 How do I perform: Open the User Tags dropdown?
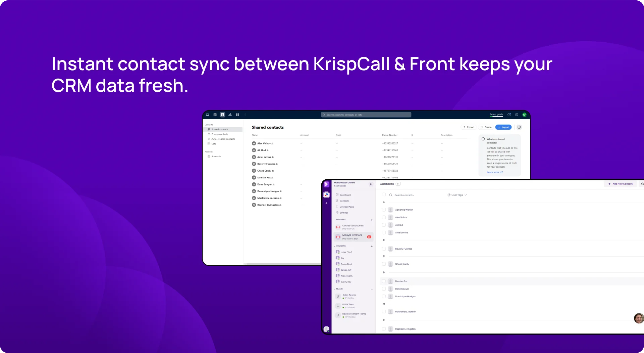(457, 195)
